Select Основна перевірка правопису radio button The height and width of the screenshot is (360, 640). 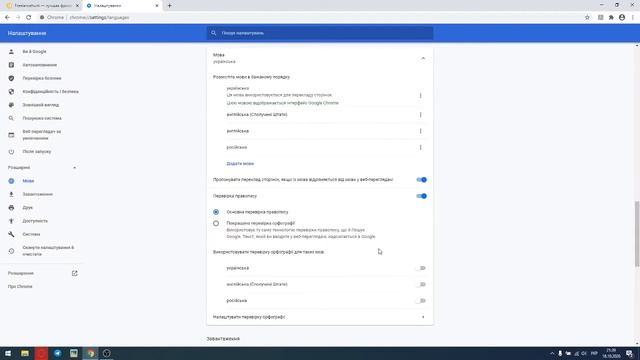tap(216, 212)
